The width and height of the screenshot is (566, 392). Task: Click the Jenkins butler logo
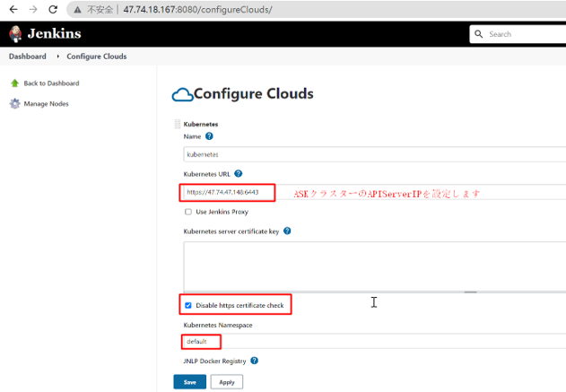(15, 34)
